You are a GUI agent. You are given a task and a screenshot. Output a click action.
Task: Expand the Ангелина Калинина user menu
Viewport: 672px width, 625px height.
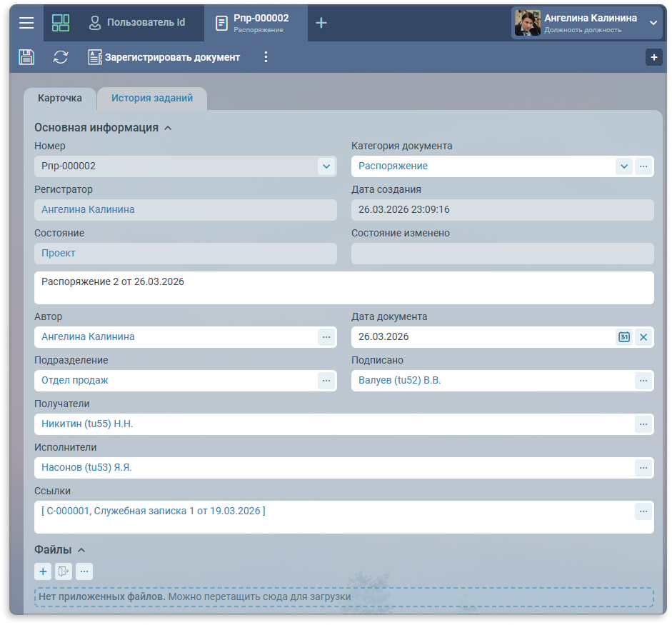[x=653, y=23]
